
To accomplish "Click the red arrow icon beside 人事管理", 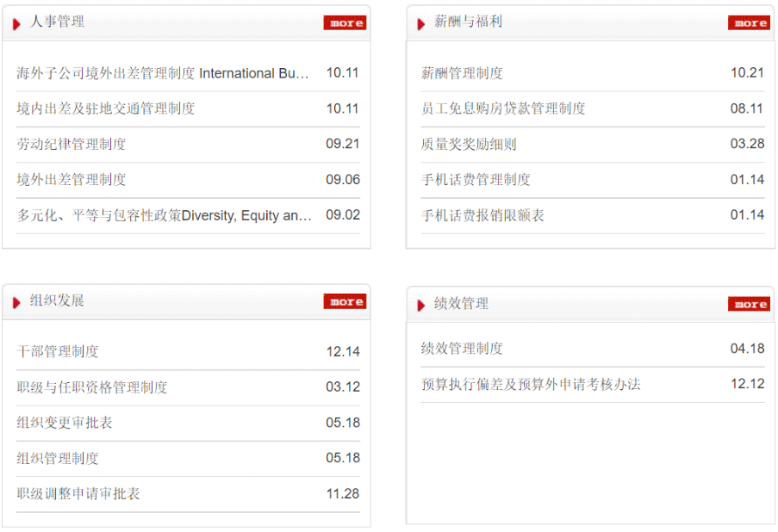I will [x=16, y=23].
